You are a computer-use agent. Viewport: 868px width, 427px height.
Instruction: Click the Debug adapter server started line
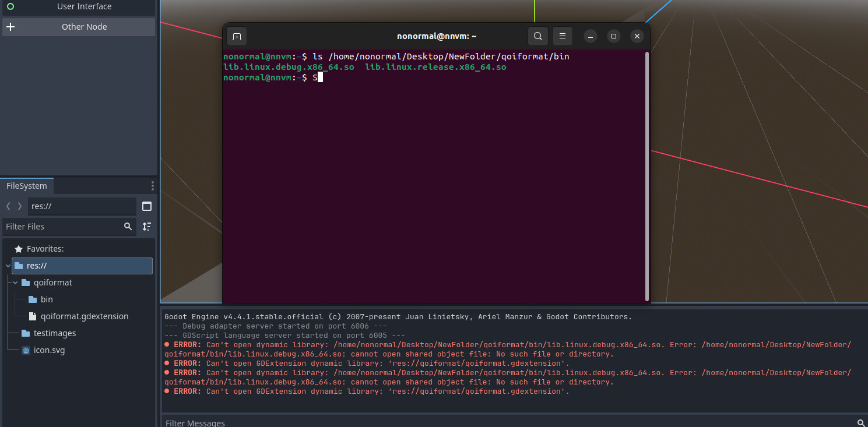click(276, 326)
